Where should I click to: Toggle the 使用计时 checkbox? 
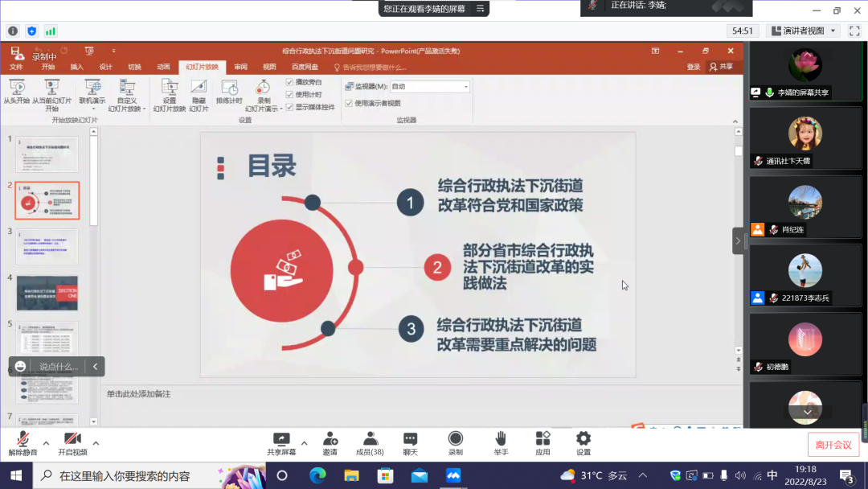pos(290,94)
